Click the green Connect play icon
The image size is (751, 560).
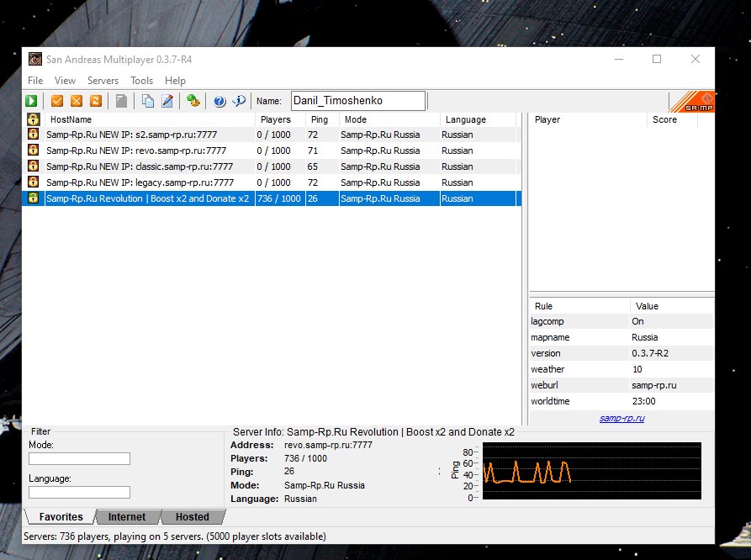click(31, 101)
